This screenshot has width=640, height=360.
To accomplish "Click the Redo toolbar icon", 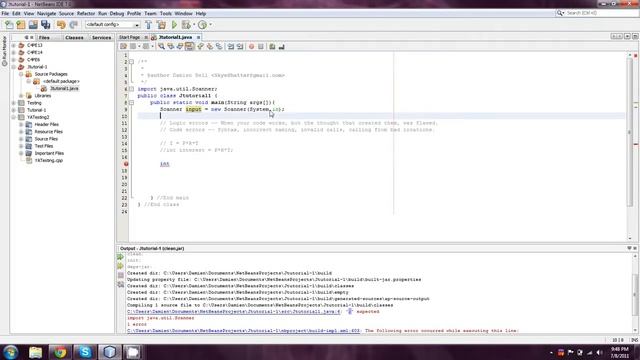I will 73,25.
